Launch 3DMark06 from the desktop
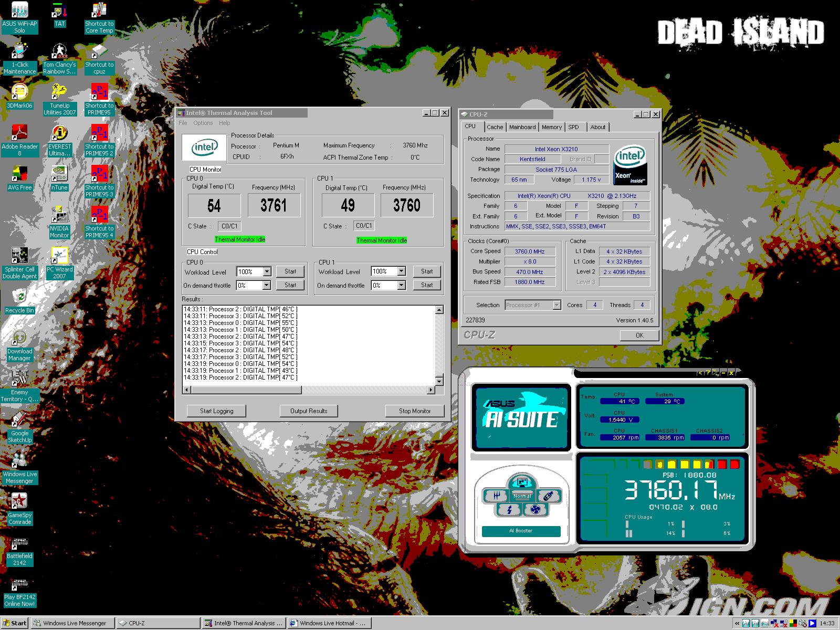840x630 pixels. 19,97
